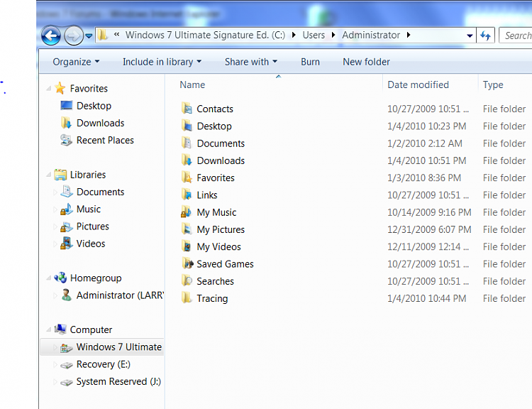Select the Links folder icon
Image resolution: width=532 pixels, height=409 pixels.
point(187,195)
